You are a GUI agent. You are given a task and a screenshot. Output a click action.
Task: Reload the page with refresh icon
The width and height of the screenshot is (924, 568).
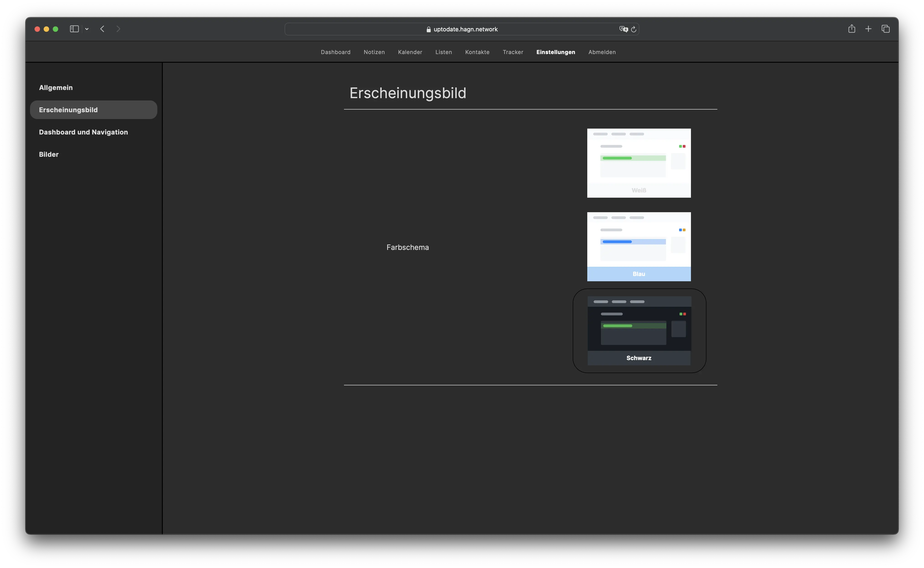[634, 29]
